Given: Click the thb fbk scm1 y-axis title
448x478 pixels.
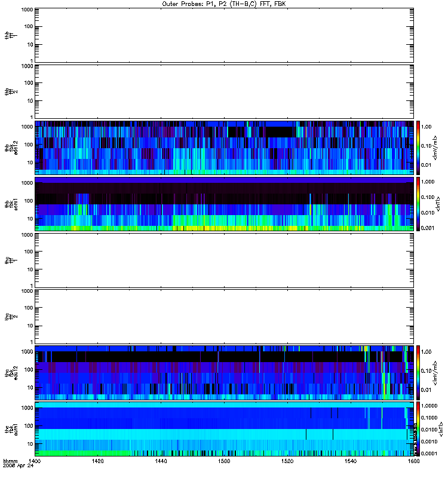Looking at the screenshot, I should (x=11, y=204).
